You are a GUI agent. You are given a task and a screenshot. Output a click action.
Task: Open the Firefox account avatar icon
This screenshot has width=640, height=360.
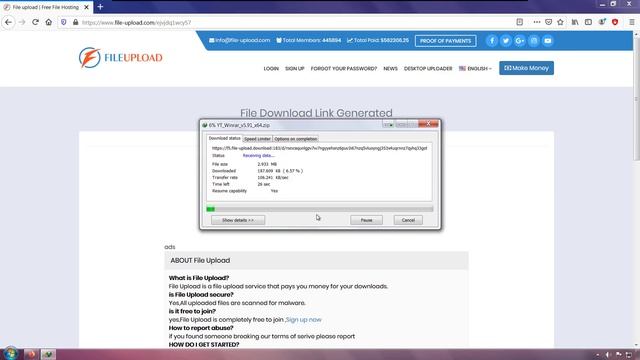[x=602, y=22]
